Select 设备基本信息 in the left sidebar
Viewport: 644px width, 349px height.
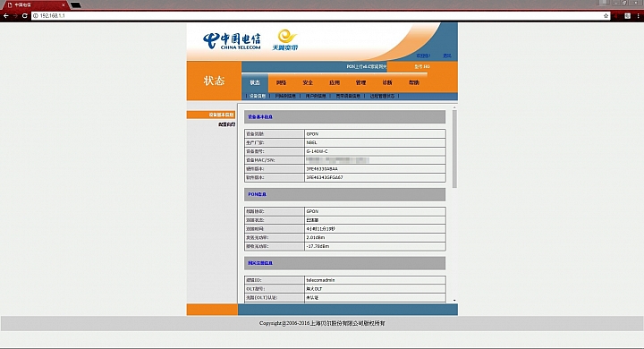point(211,115)
